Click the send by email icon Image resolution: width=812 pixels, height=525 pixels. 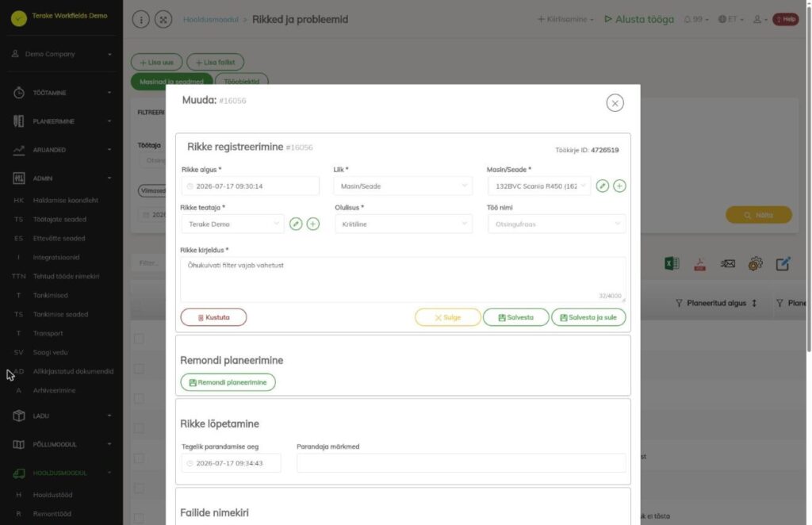click(728, 263)
